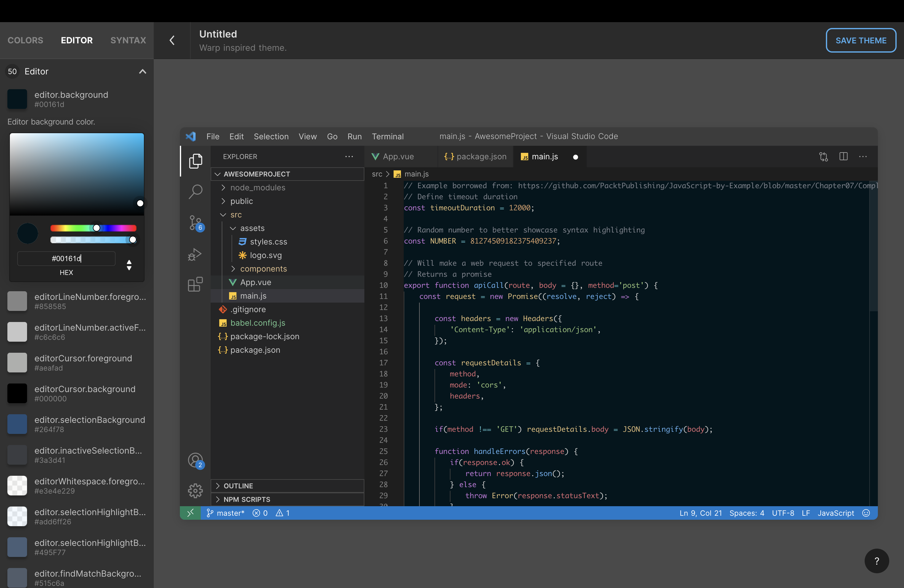Click the help question mark button
Viewport: 904px width, 588px height.
pyautogui.click(x=877, y=561)
